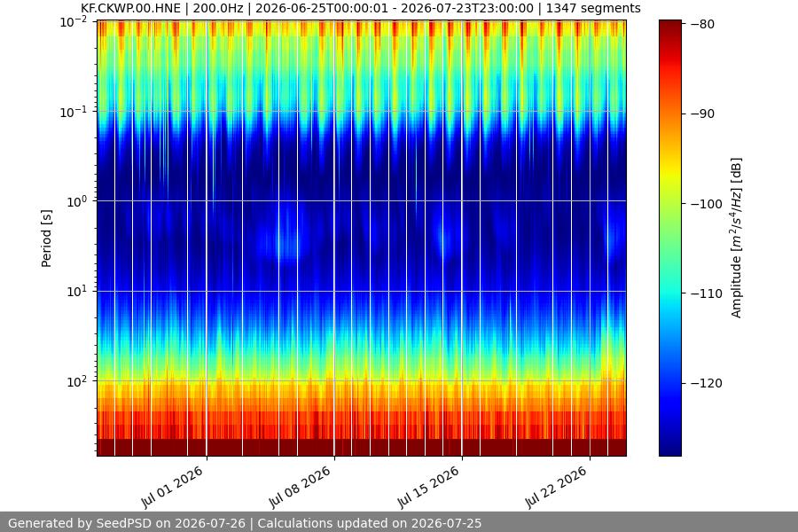Click the Amplitude [dB] colorbar label
Viewport: 798px width, 532px height.
[x=736, y=238]
